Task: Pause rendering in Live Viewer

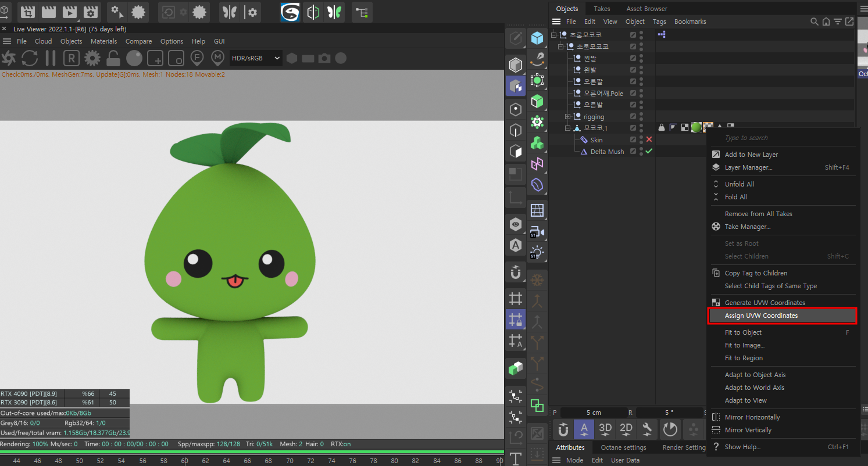Action: [51, 58]
